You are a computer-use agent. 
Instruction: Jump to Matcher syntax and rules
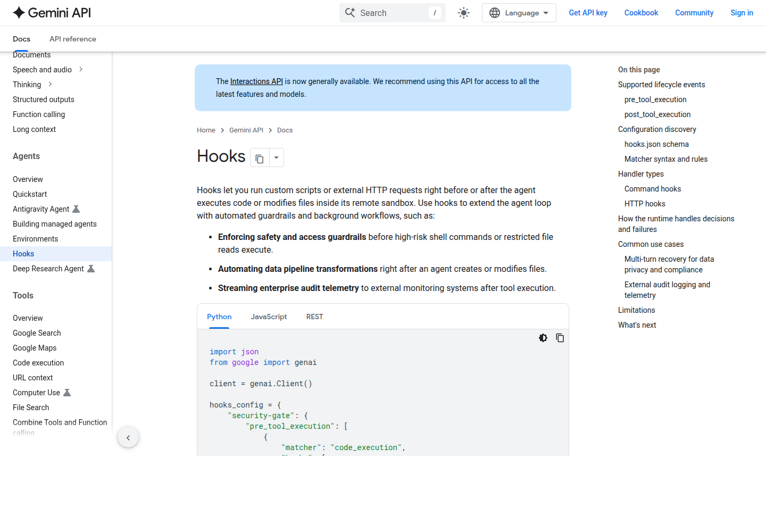[x=666, y=159]
